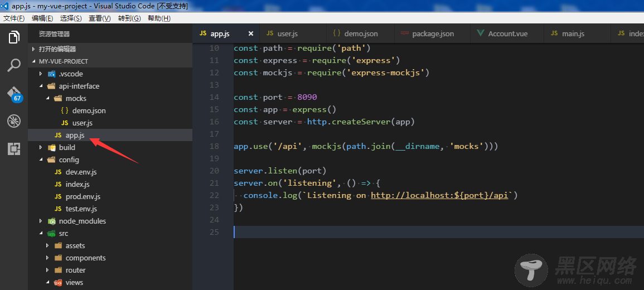644x290 pixels.
Task: Click the build folder icon
Action: 51,147
